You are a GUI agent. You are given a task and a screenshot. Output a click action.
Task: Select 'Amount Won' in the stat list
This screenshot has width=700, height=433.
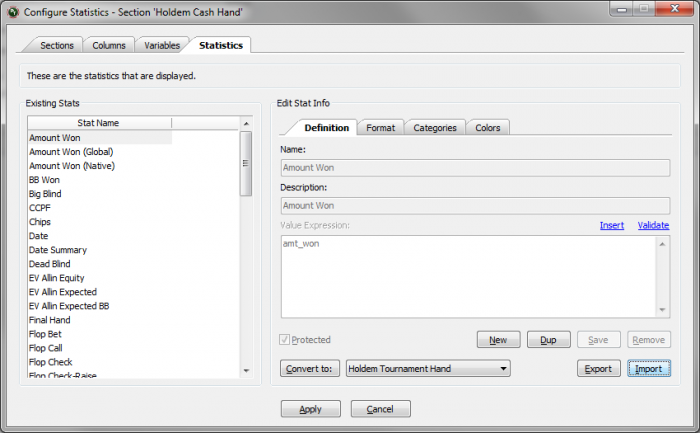[x=100, y=138]
